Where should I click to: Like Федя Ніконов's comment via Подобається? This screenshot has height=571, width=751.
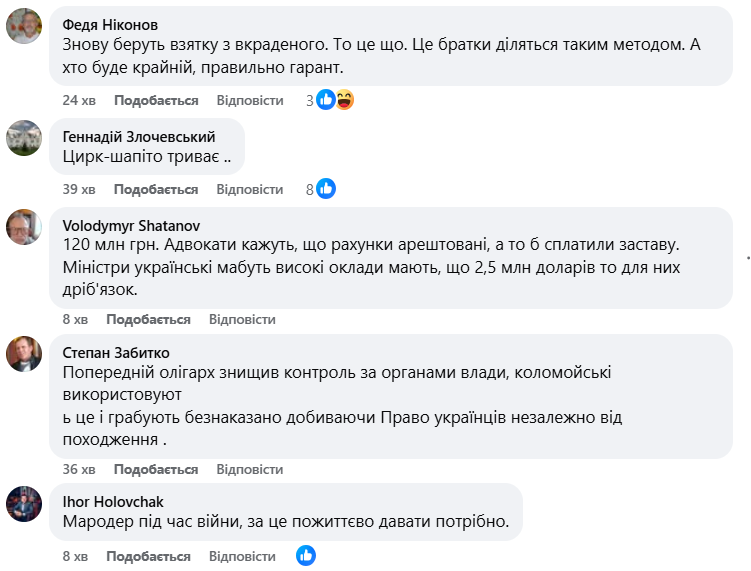pyautogui.click(x=156, y=100)
